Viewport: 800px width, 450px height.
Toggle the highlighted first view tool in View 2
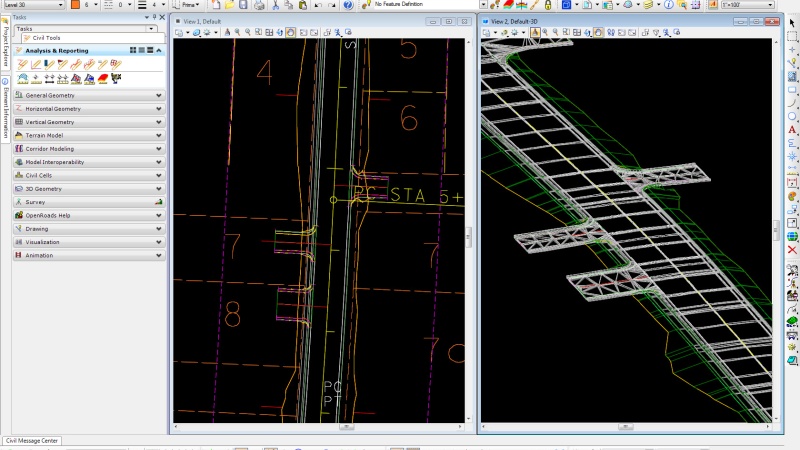535,32
